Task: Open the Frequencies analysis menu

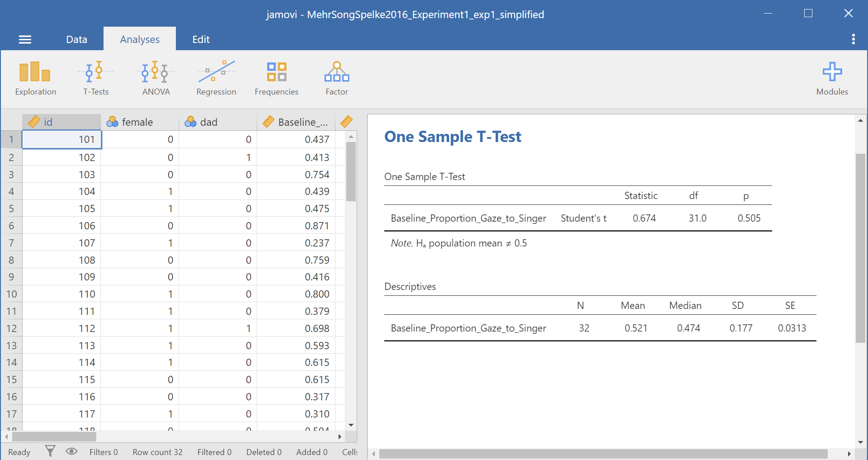Action: [x=276, y=79]
